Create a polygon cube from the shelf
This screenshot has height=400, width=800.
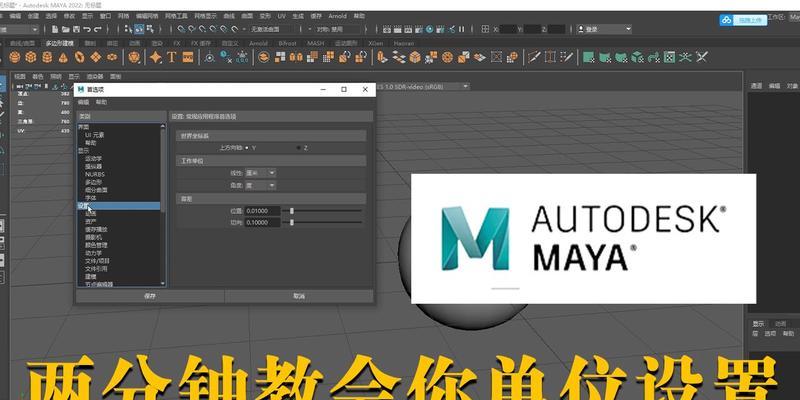pyautogui.click(x=31, y=57)
